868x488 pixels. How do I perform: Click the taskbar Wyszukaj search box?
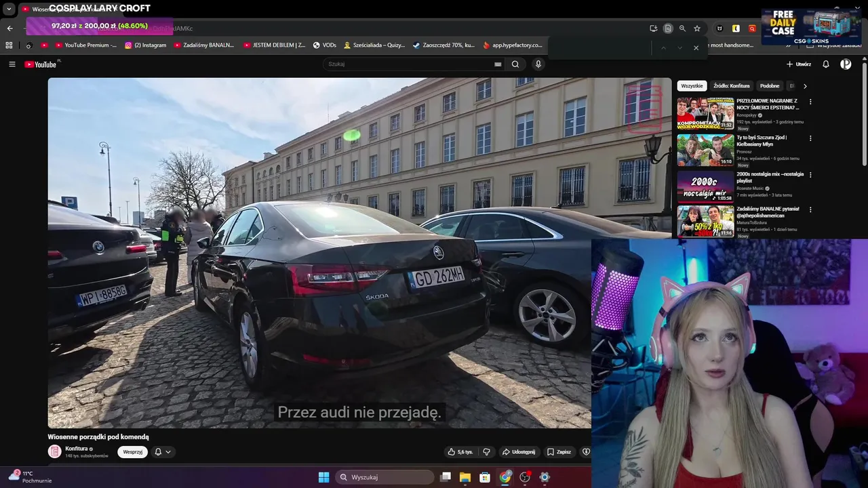385,477
